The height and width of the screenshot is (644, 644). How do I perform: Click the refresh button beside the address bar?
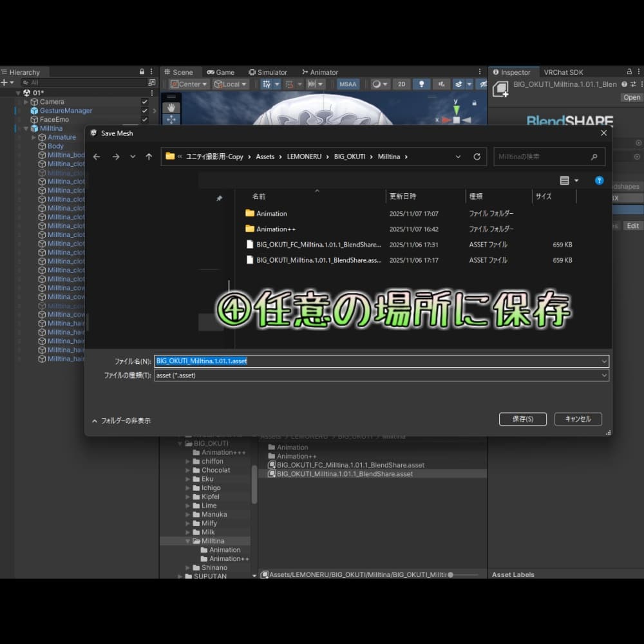pos(477,156)
